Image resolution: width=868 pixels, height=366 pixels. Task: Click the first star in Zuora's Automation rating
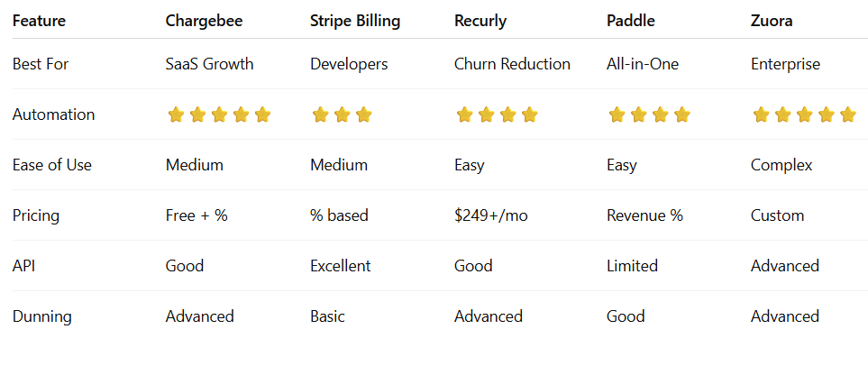pos(761,114)
